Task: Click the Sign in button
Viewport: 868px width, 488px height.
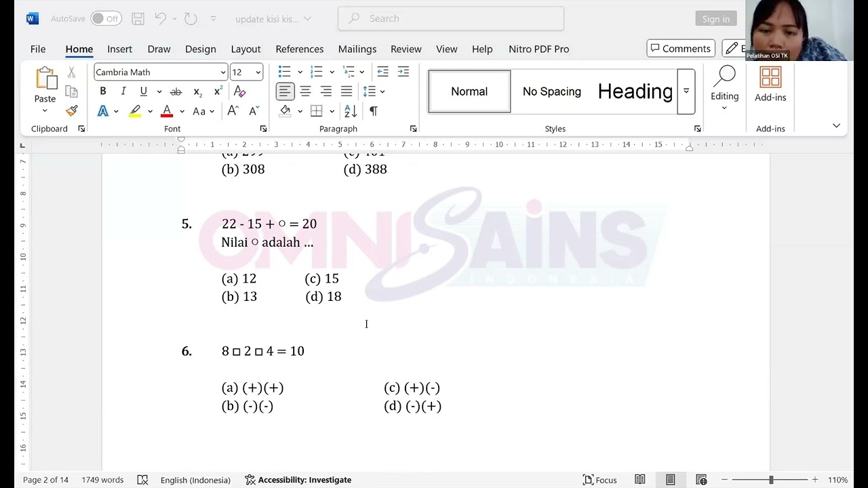Action: coord(716,19)
